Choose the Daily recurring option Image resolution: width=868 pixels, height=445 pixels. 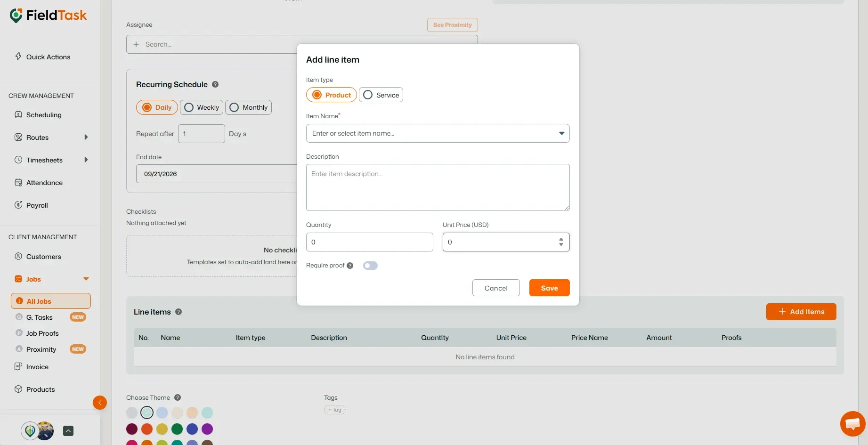click(157, 107)
